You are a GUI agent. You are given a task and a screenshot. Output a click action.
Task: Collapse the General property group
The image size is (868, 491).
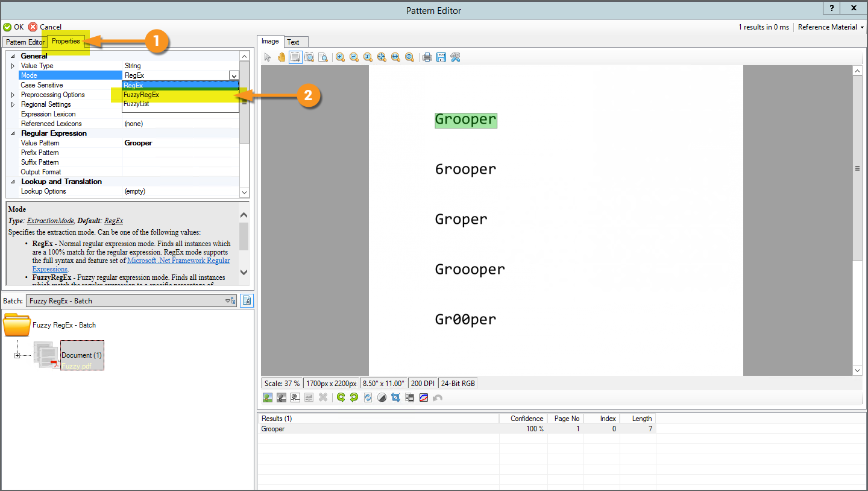[13, 56]
